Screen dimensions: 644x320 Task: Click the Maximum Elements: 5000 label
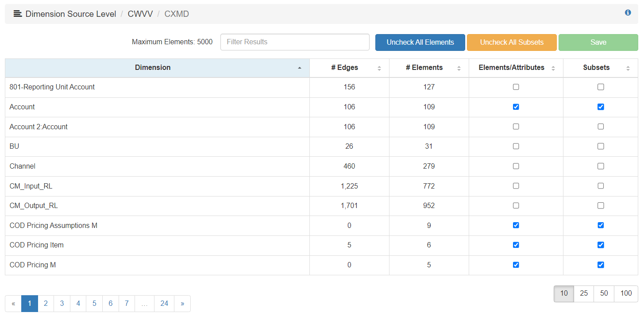[172, 42]
